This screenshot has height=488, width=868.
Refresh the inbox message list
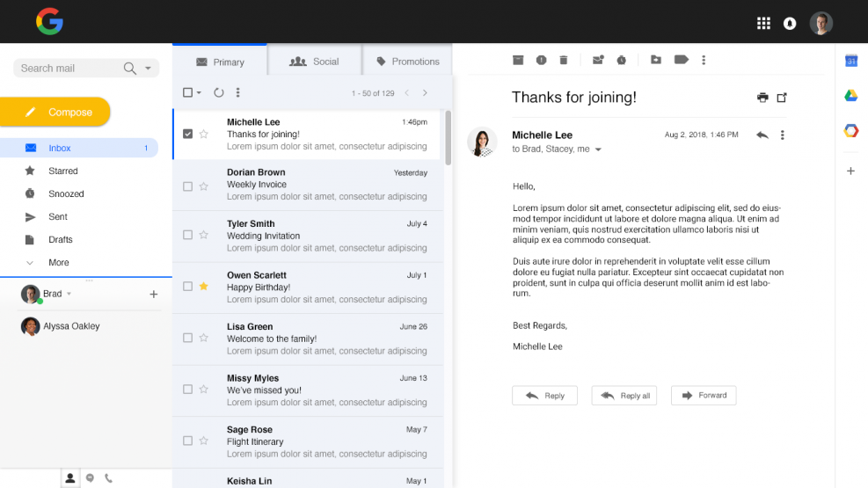(x=219, y=92)
